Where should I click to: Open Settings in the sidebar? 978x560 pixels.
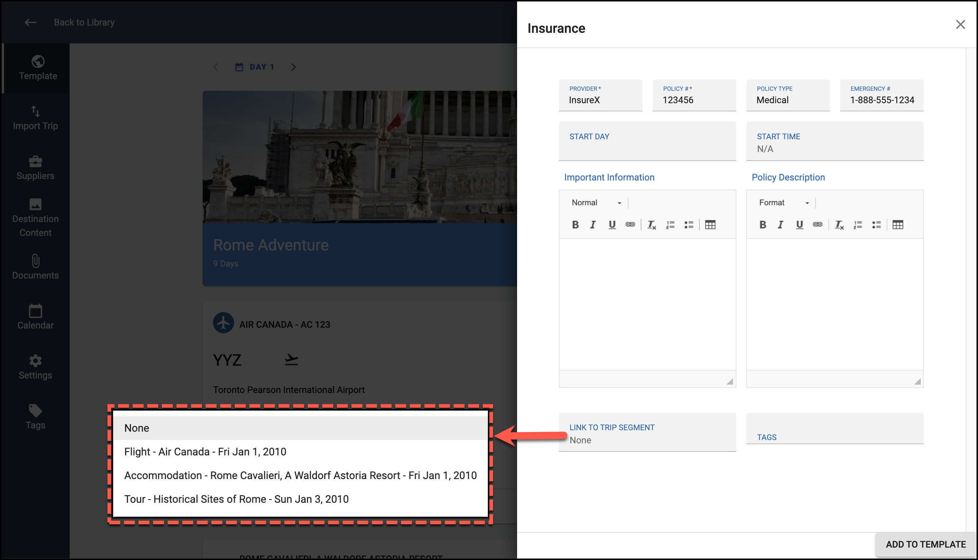tap(35, 368)
